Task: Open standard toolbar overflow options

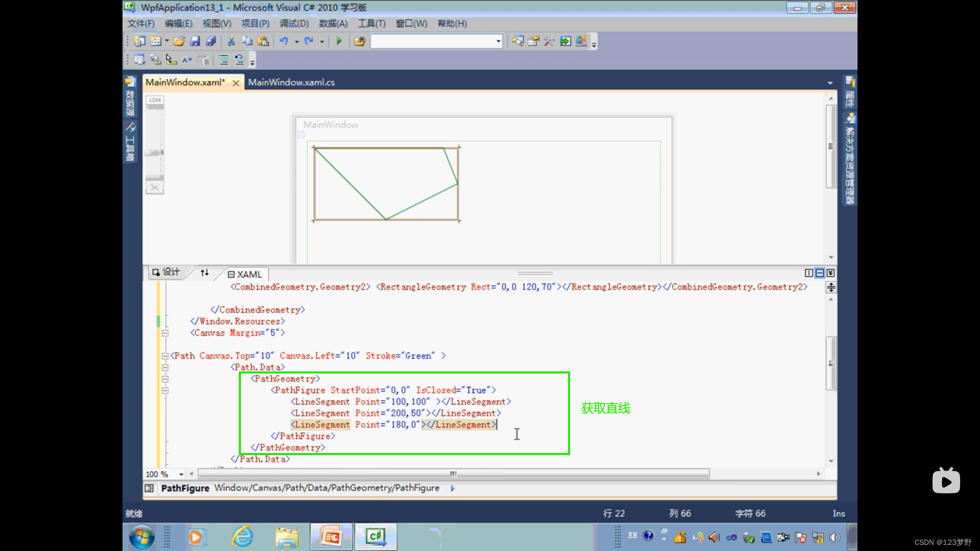Action: pyautogui.click(x=594, y=42)
